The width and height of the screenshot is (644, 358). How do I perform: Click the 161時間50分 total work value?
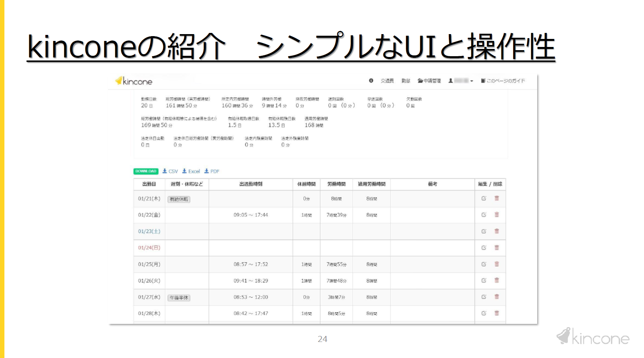tap(181, 106)
